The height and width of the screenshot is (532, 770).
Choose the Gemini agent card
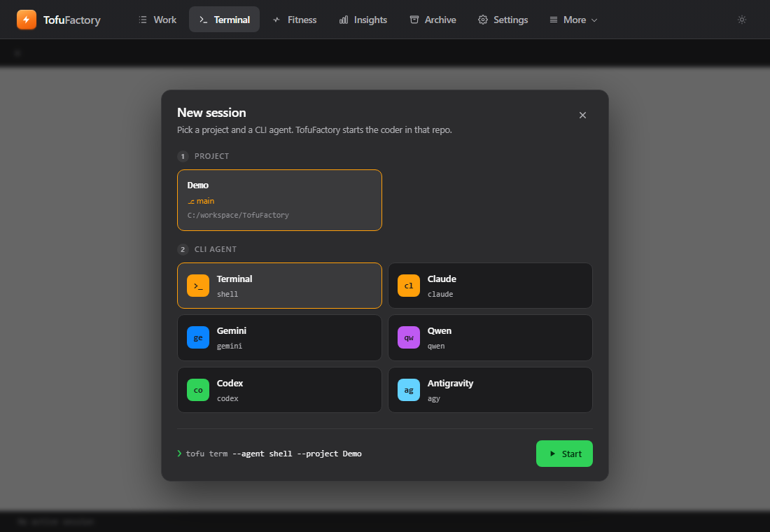279,337
